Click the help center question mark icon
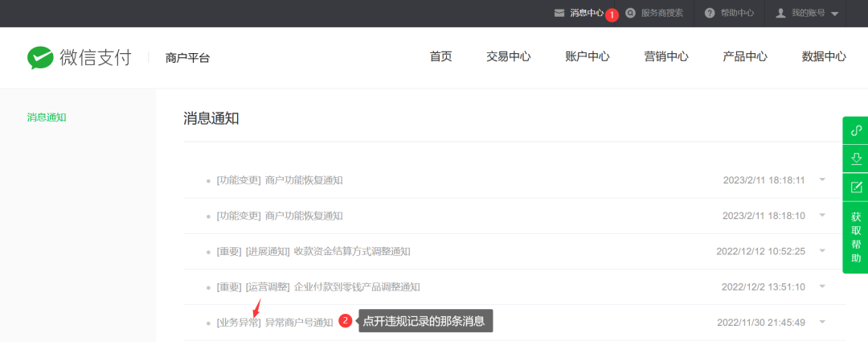 pyautogui.click(x=710, y=13)
